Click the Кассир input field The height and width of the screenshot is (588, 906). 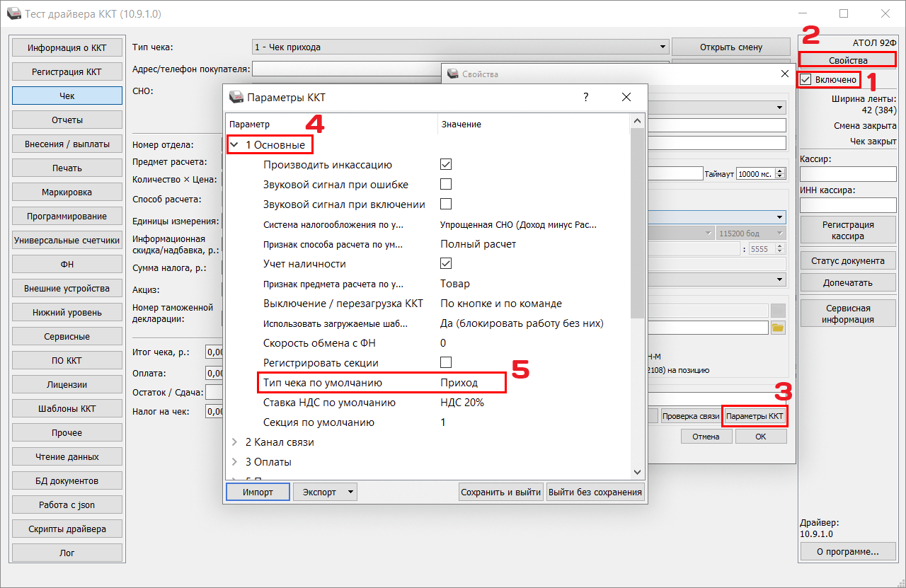tap(847, 174)
